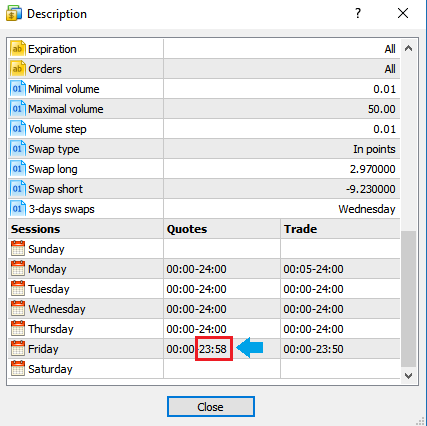Click the Wednesday value for 3-days swaps
This screenshot has height=426, width=427.
point(367,209)
